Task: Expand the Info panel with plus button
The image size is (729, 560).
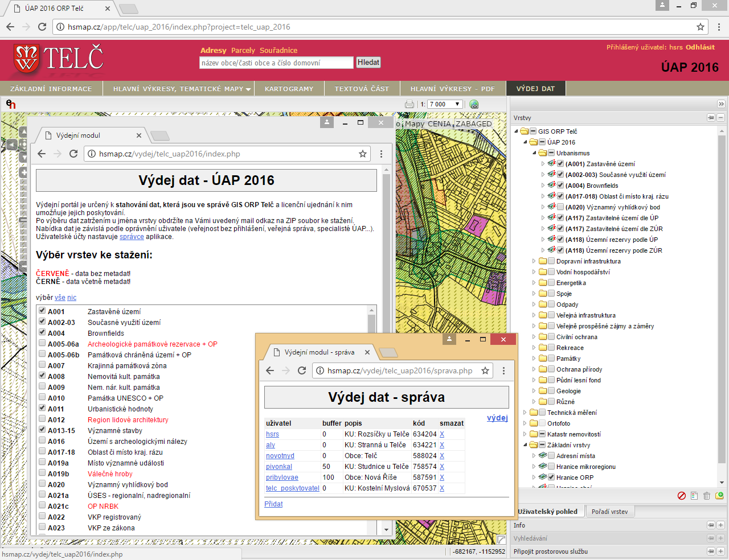Action: pyautogui.click(x=720, y=525)
